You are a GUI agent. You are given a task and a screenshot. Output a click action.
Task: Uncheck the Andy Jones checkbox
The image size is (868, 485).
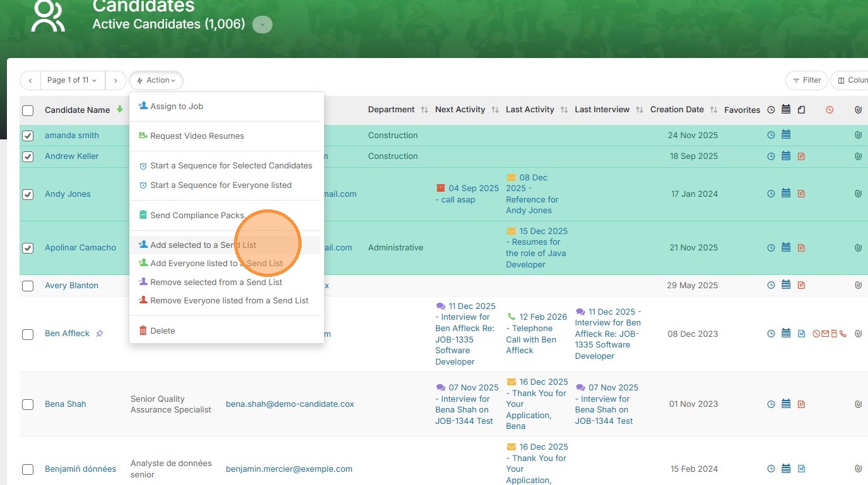[28, 194]
